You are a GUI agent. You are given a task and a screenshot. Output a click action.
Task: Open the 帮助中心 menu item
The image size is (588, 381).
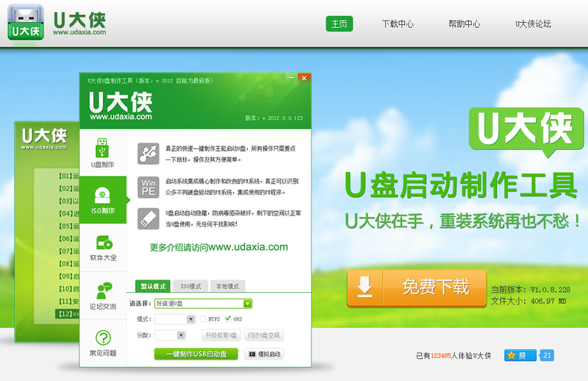tap(465, 24)
